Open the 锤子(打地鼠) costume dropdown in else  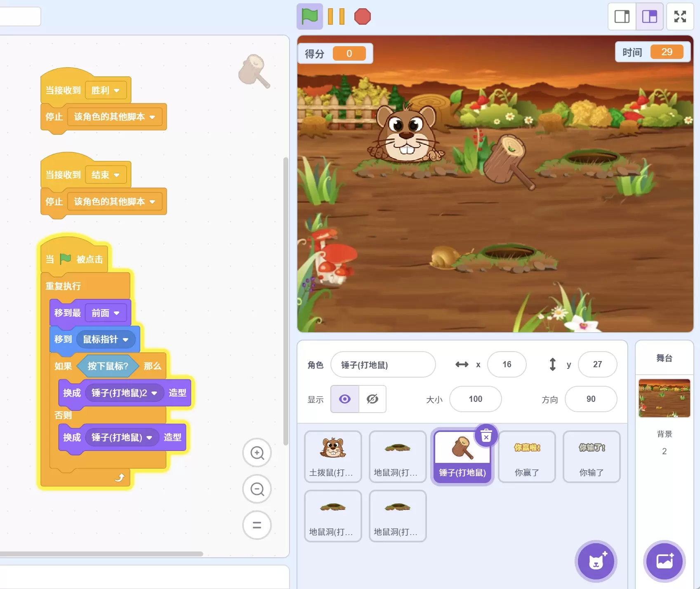pos(122,437)
